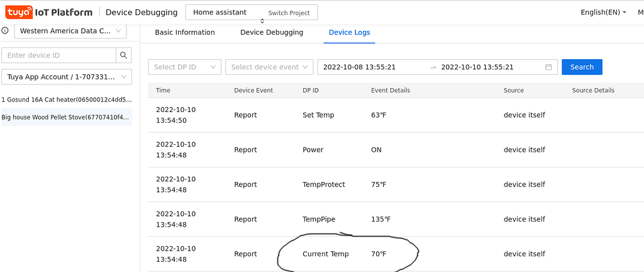Image resolution: width=644 pixels, height=272 pixels.
Task: Click the Set Temp DP ID cell
Action: tap(318, 115)
